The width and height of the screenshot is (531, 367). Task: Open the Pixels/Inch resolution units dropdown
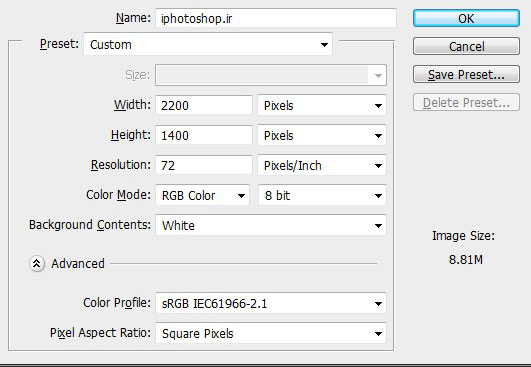click(322, 166)
